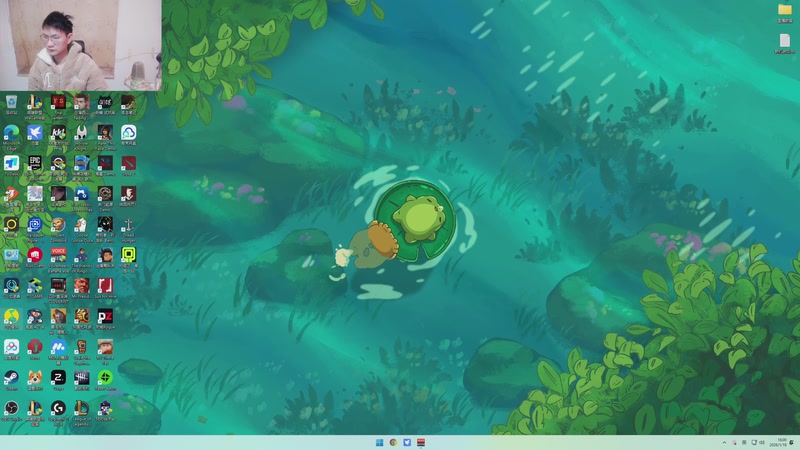Select the blue bird Xunlei desktop shortcut

35,133
